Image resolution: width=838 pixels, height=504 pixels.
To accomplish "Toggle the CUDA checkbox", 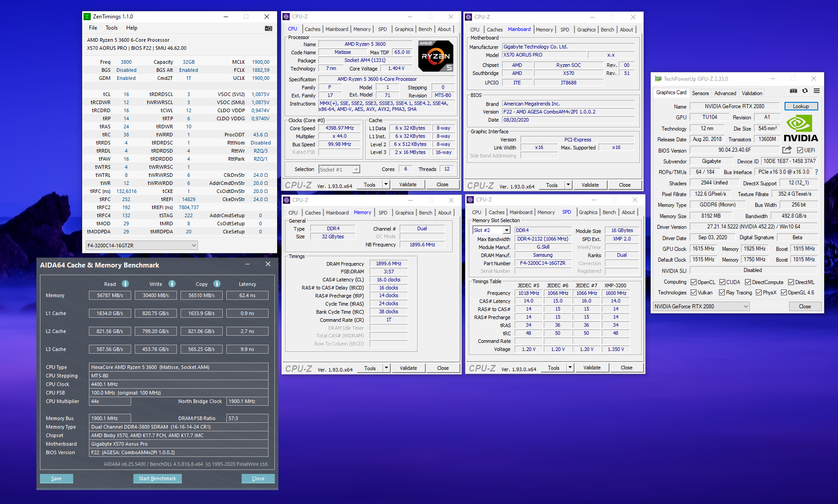I will click(722, 282).
